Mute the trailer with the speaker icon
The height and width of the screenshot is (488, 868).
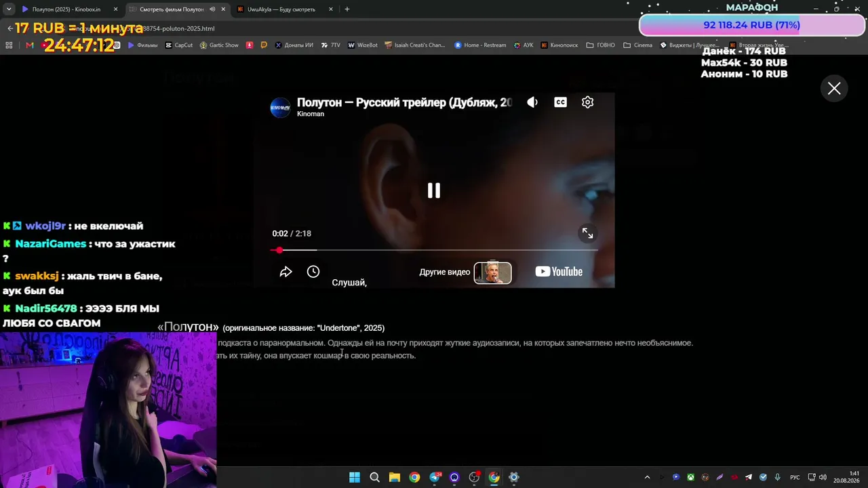pyautogui.click(x=532, y=102)
